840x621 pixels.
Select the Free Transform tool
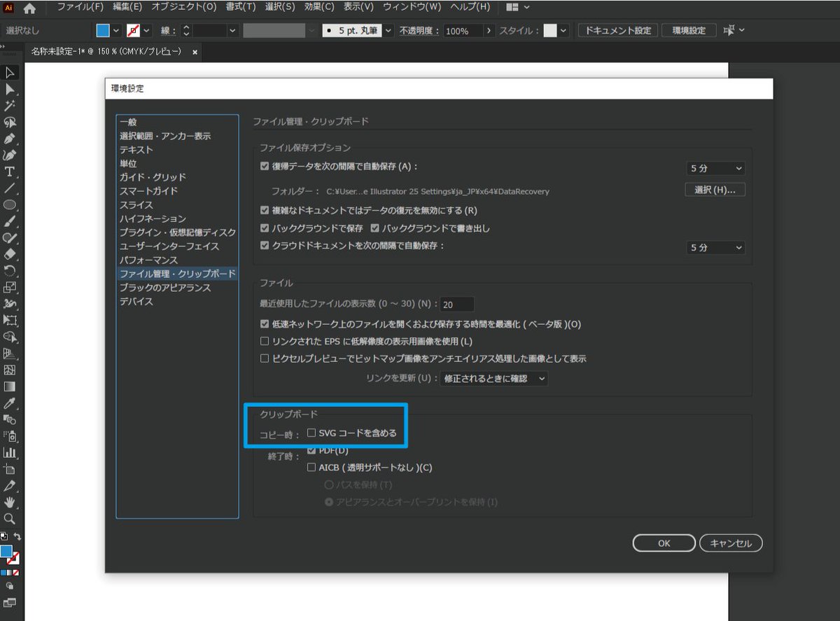[10, 320]
